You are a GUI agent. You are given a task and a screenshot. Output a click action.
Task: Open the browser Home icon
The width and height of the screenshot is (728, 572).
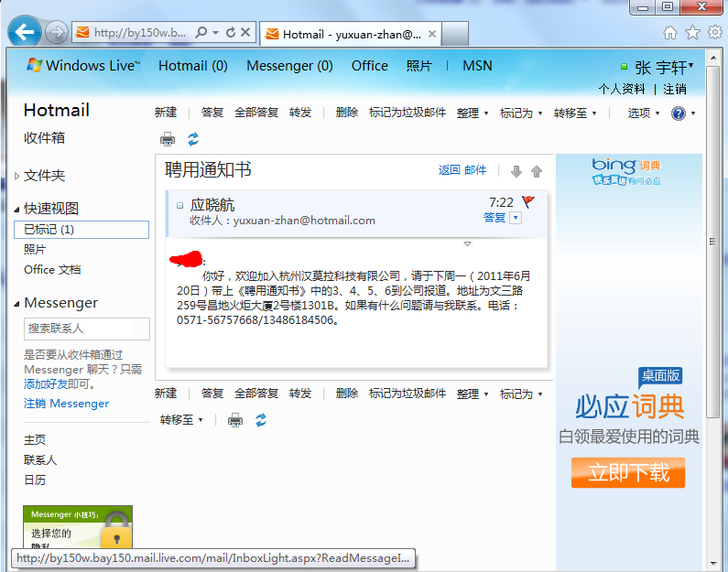pos(670,32)
